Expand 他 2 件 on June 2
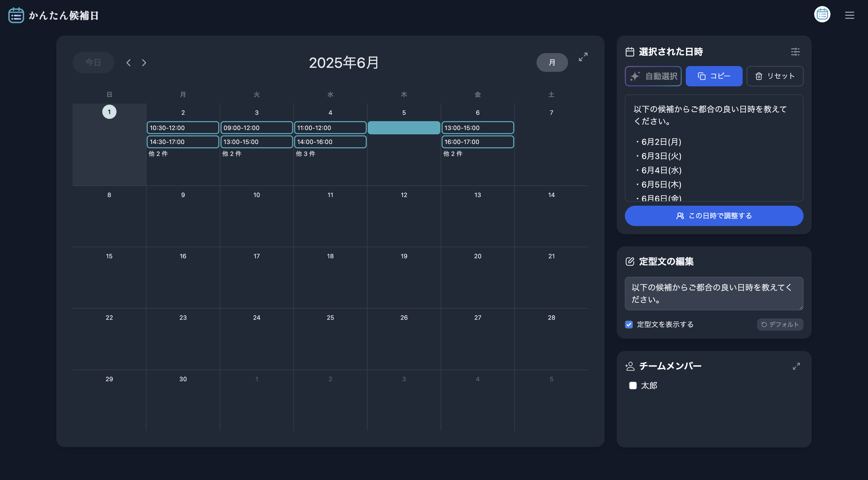This screenshot has height=480, width=868. coord(158,154)
